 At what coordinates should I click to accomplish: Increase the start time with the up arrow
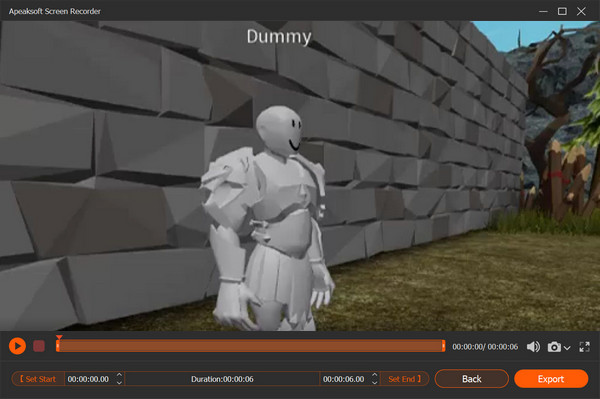(119, 375)
